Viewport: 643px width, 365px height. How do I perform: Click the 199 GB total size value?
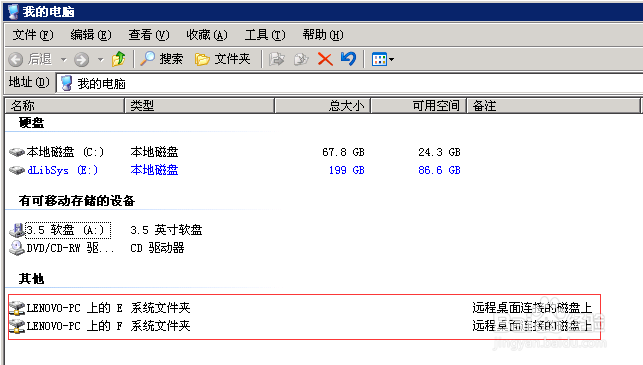pos(347,170)
